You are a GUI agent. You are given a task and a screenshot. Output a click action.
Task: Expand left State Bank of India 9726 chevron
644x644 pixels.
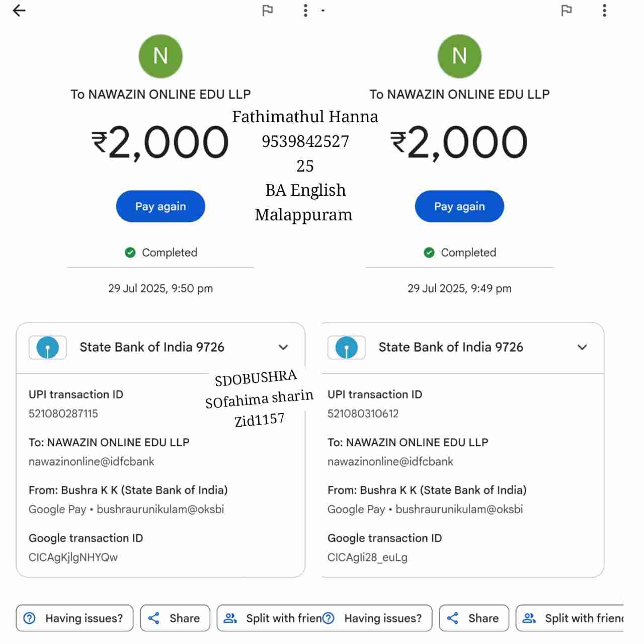(283, 347)
